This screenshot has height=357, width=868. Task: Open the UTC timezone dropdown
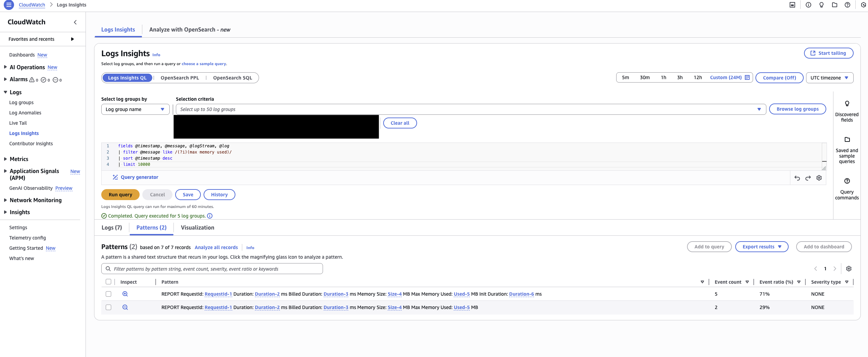(x=829, y=78)
